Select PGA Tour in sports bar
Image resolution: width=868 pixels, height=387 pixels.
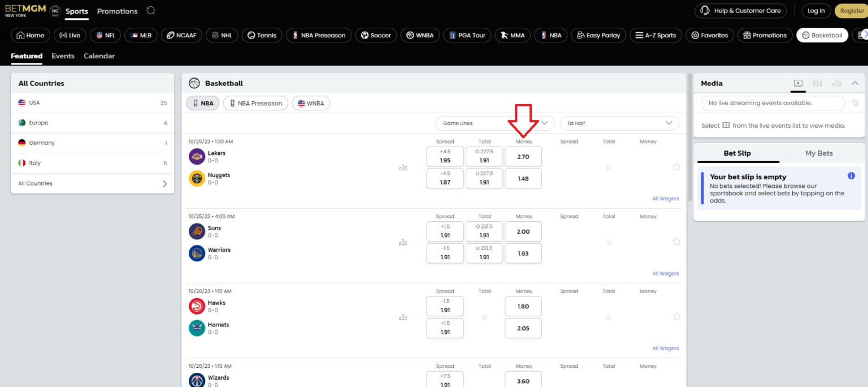tap(467, 35)
